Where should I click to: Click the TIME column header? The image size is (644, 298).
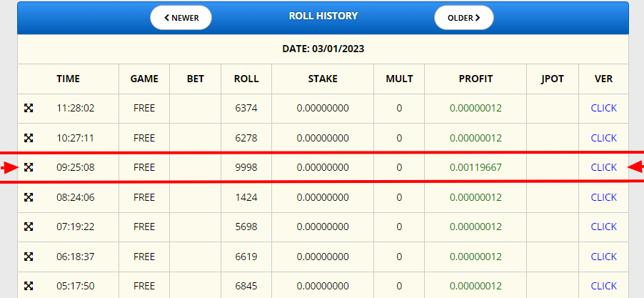[x=68, y=79]
